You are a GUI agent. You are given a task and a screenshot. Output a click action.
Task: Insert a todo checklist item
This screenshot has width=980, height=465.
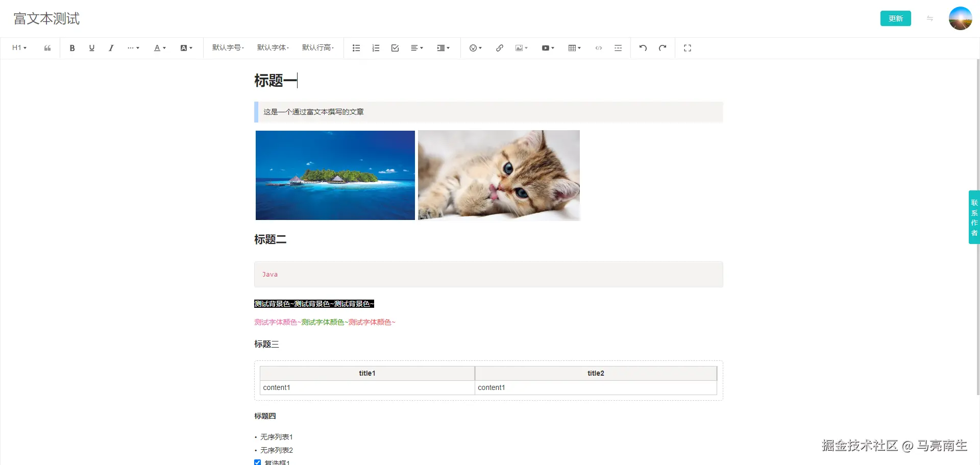(395, 47)
